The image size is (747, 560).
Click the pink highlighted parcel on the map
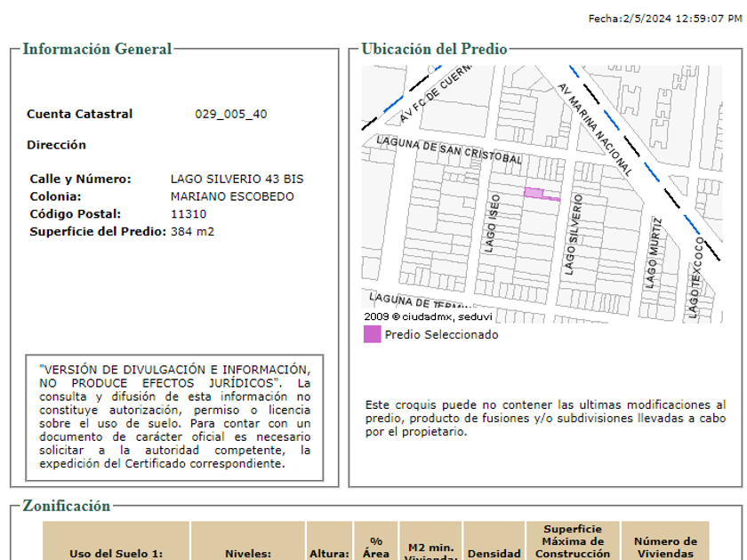534,193
